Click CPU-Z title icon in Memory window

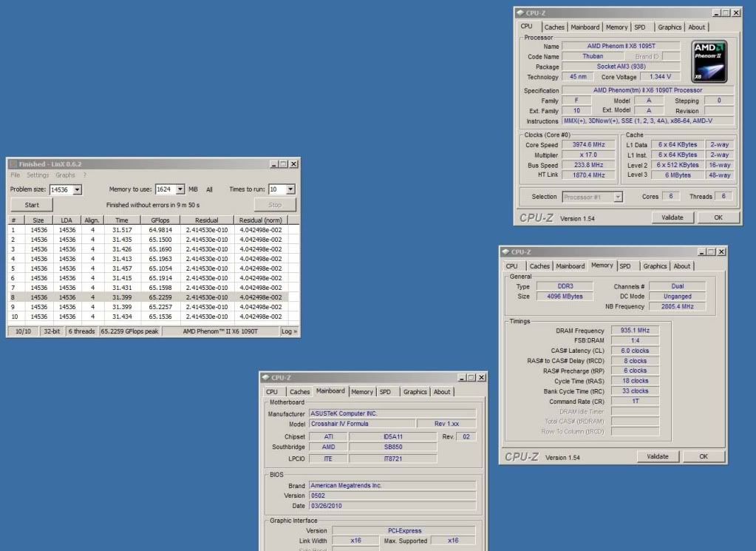pyautogui.click(x=505, y=252)
